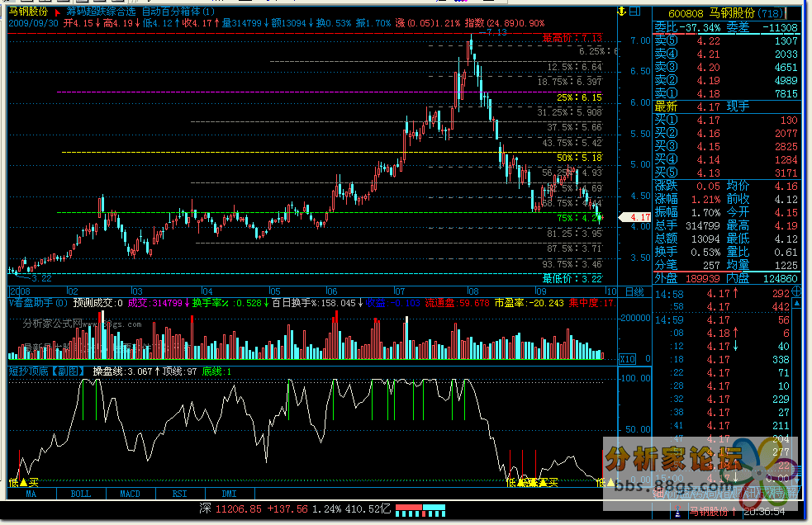Image resolution: width=812 pixels, height=525 pixels.
Task: Click the 短抄顶底【副图】 sub-chart title
Action: (x=47, y=371)
